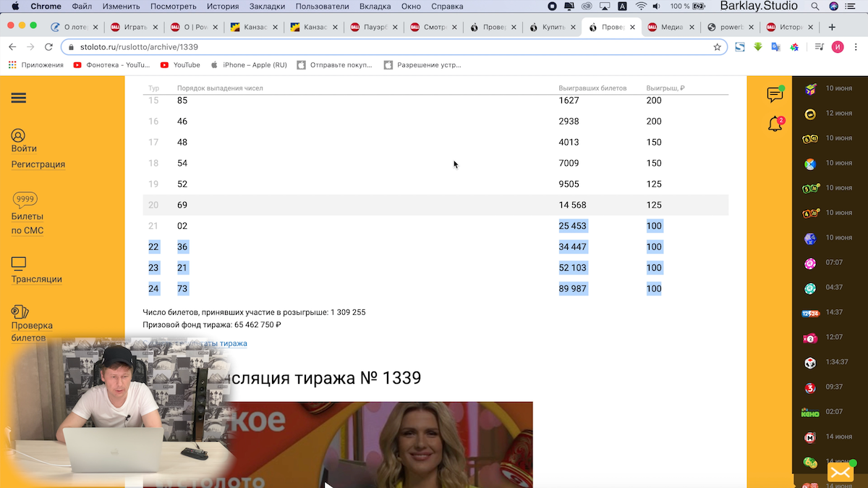Open the iPhone – Apple (RU) bookmark

[x=249, y=64]
